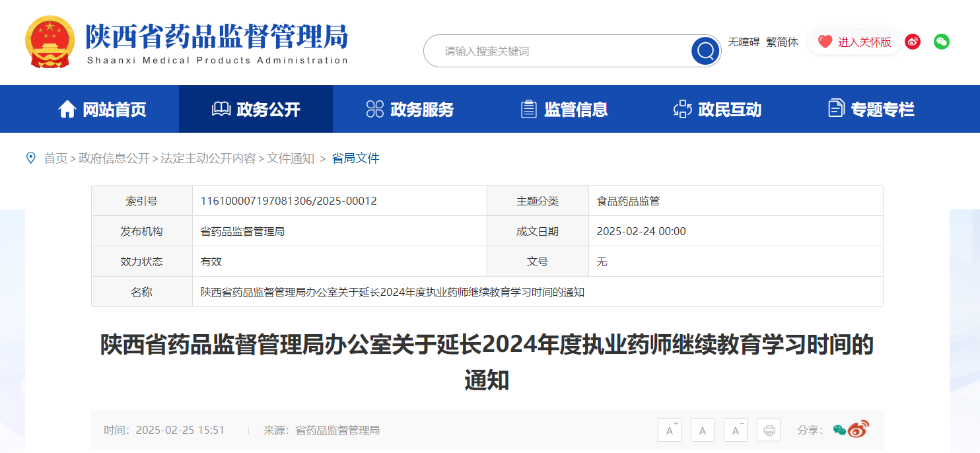Share article to WeChat

tap(839, 430)
